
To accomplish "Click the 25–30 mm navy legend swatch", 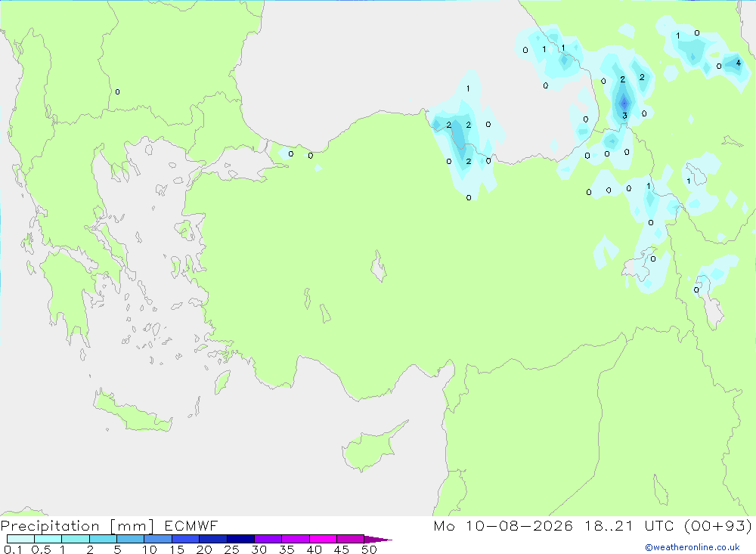I will [240, 539].
